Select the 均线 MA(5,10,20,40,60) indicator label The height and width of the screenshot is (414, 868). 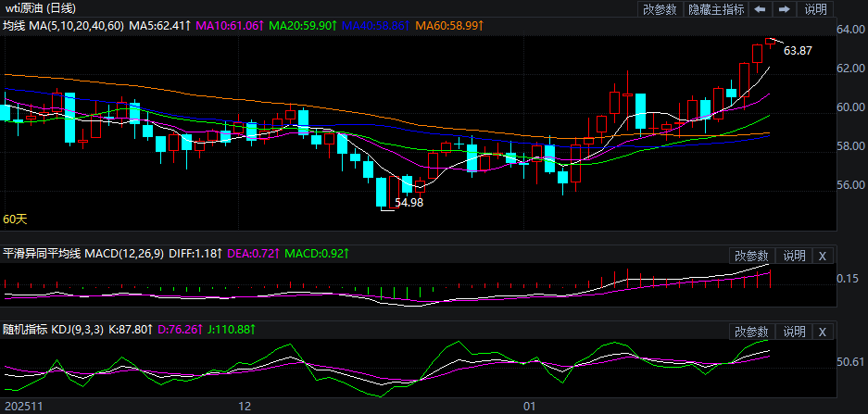click(63, 25)
